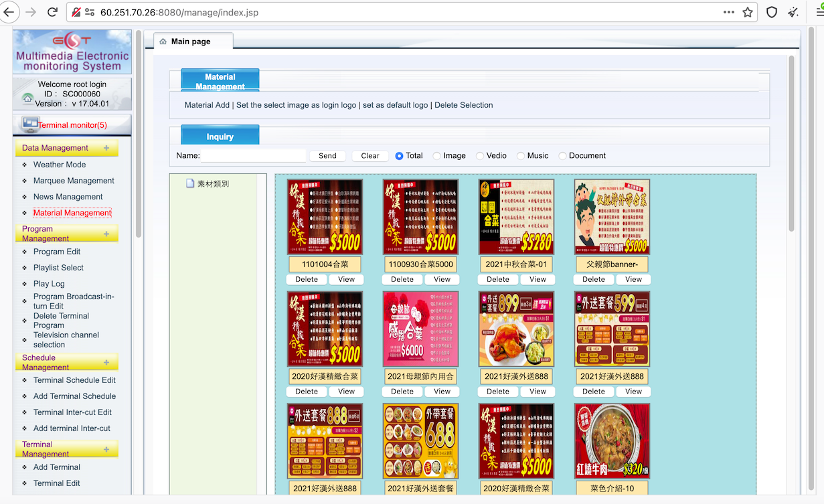Click the sidebar vertical scrollbar
The height and width of the screenshot is (504, 824).
139,134
